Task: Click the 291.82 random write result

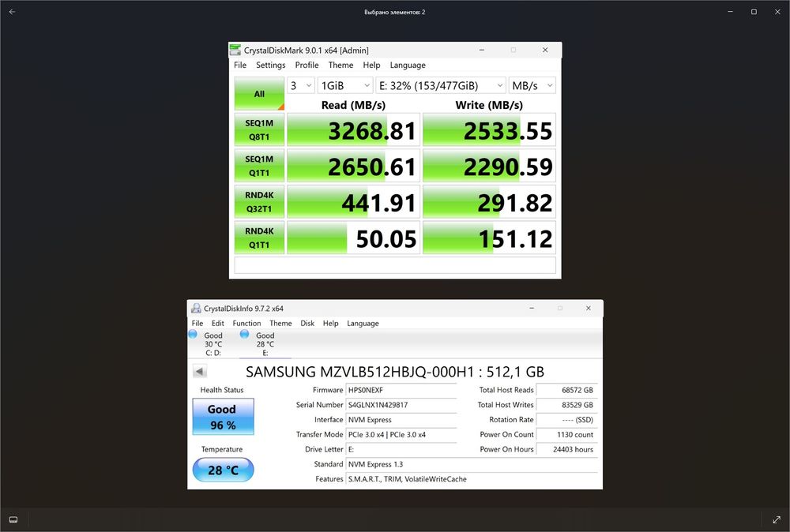Action: [x=489, y=202]
